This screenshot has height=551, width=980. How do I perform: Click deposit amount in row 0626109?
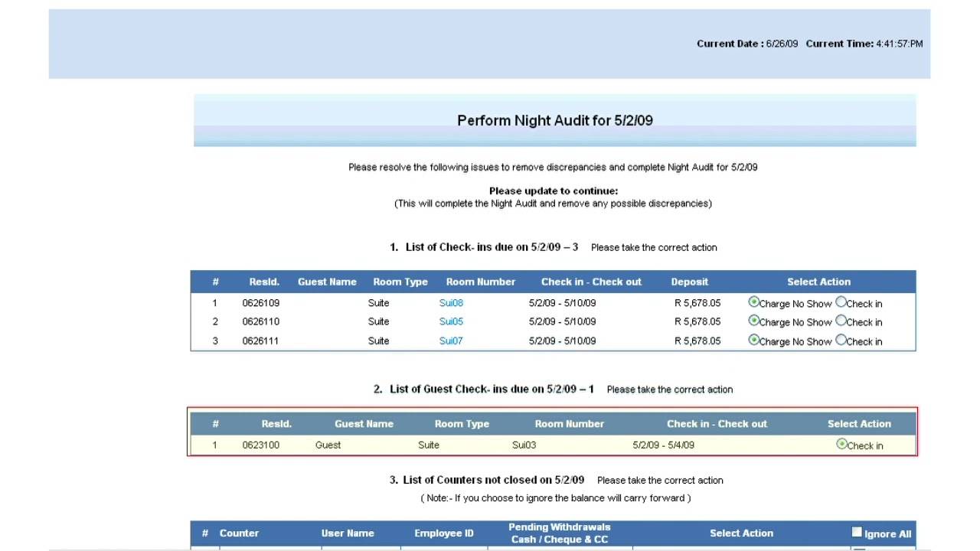point(697,303)
